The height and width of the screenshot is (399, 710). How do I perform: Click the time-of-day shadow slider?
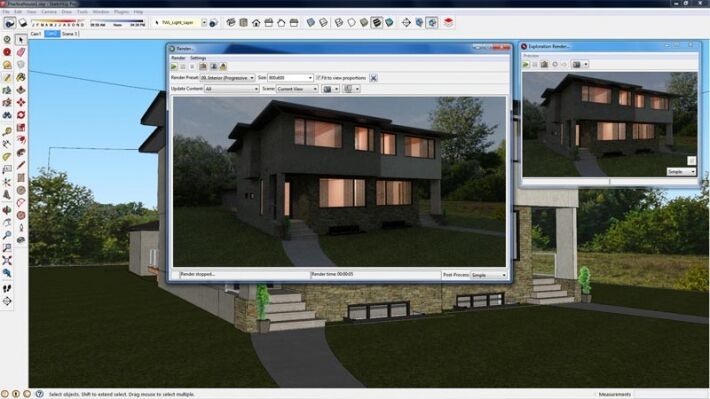click(x=117, y=22)
